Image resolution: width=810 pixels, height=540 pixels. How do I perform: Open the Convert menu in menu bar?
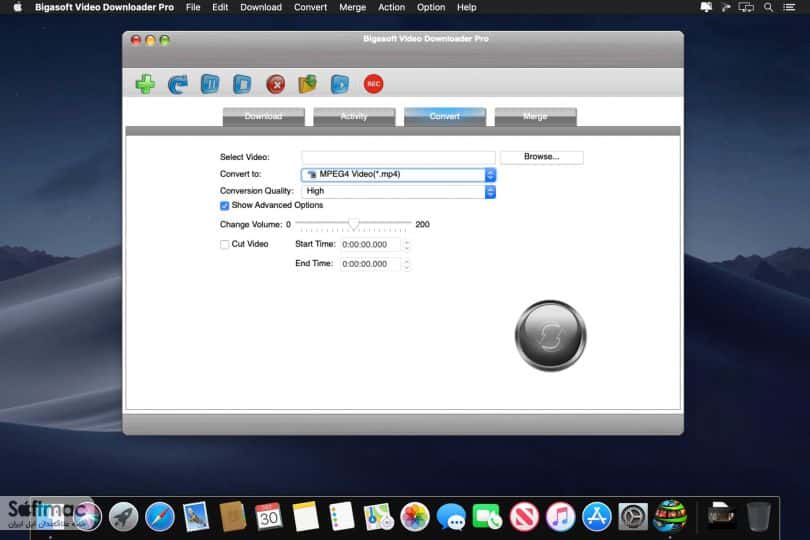(x=310, y=7)
